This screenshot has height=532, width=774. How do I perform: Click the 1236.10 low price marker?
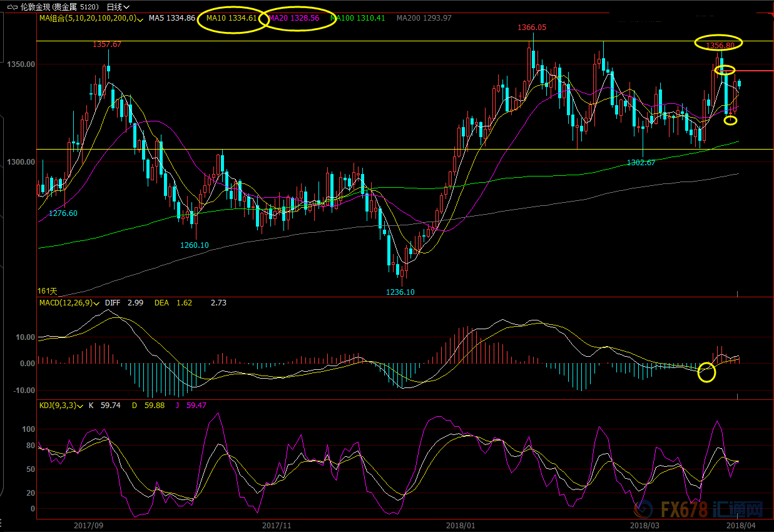(400, 292)
